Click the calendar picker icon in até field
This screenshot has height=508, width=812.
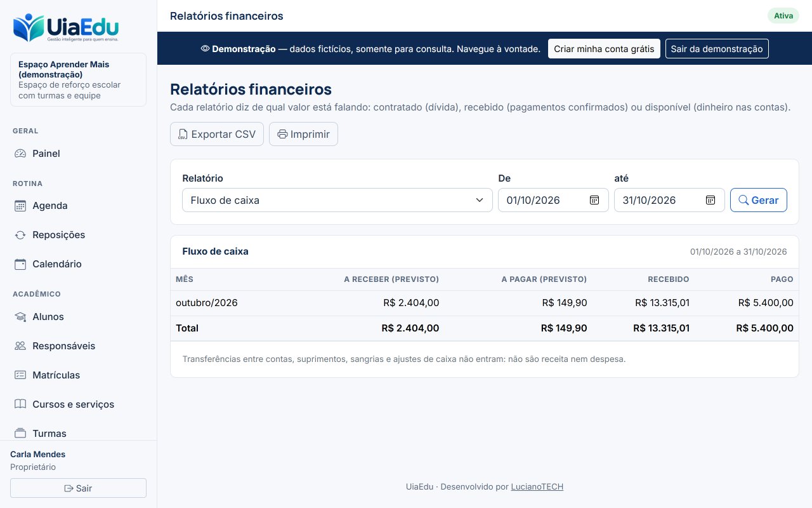pos(710,200)
